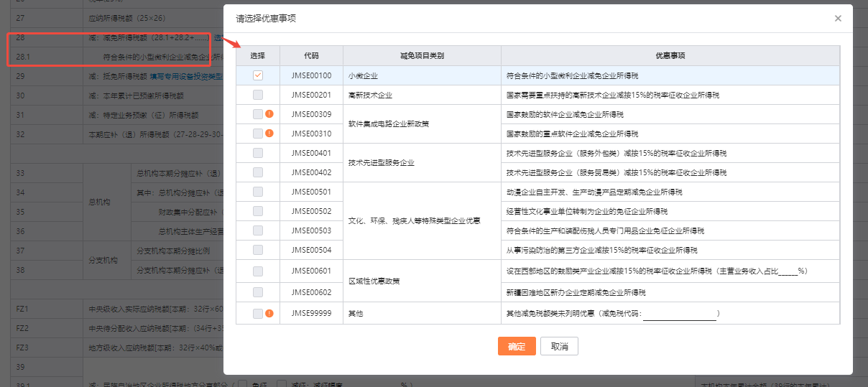Tick the JMSE00503 row checkbox
Image resolution: width=868 pixels, height=387 pixels.
point(258,230)
